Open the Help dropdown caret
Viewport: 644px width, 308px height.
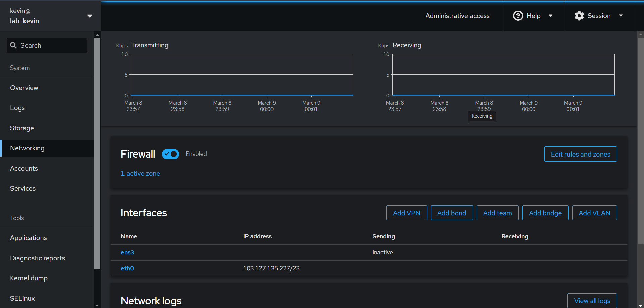coord(550,16)
